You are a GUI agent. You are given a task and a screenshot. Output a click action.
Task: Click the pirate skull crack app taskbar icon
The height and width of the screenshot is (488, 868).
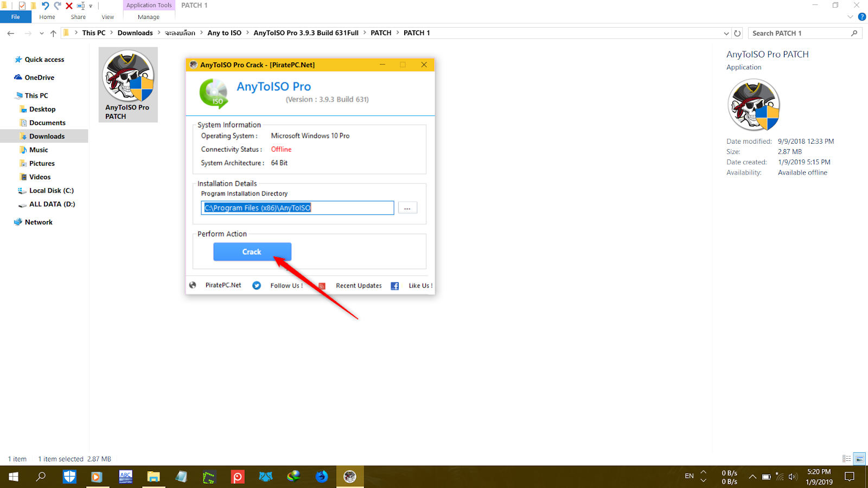pyautogui.click(x=350, y=477)
